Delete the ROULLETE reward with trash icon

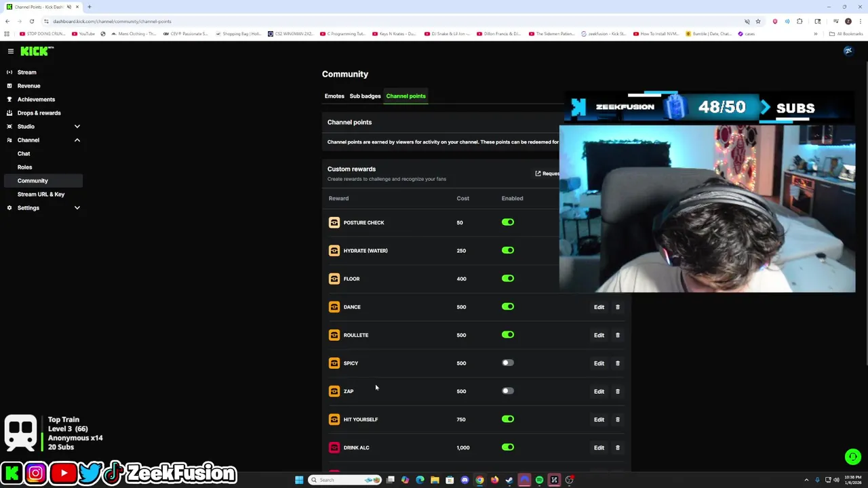click(617, 335)
